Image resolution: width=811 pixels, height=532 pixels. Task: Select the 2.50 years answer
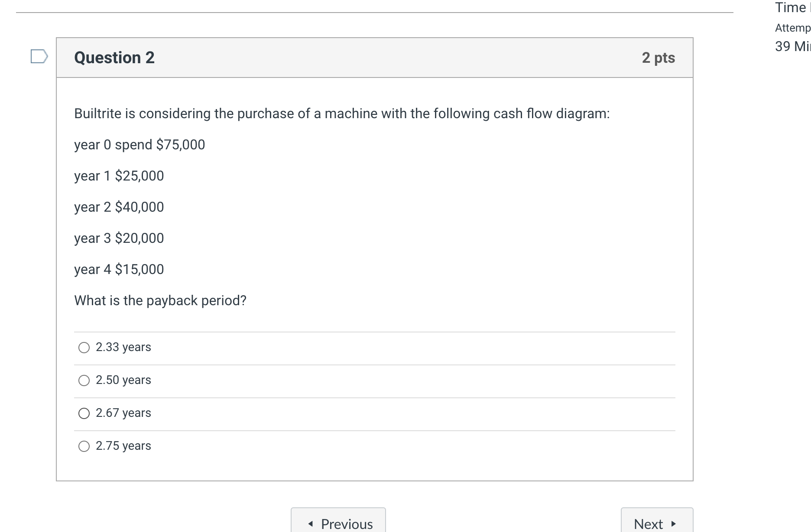tap(84, 380)
